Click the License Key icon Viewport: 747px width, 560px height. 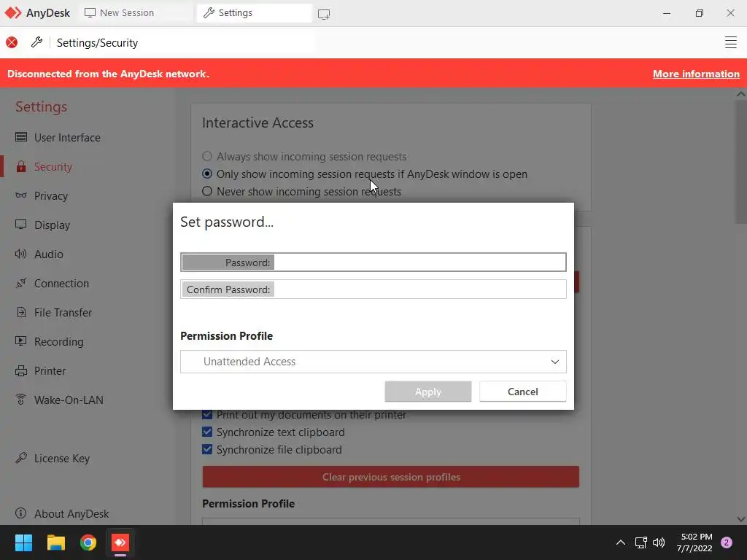click(x=21, y=458)
